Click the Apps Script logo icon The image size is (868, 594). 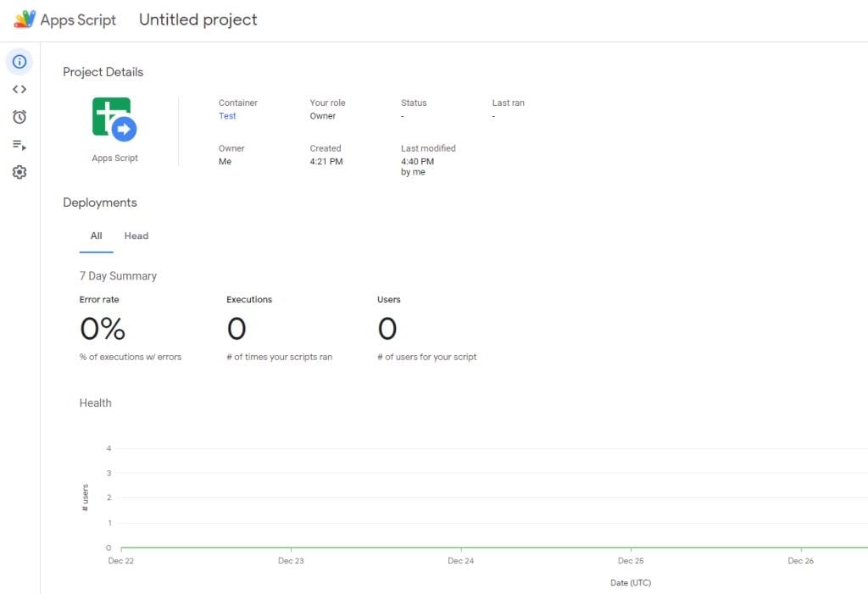coord(25,19)
